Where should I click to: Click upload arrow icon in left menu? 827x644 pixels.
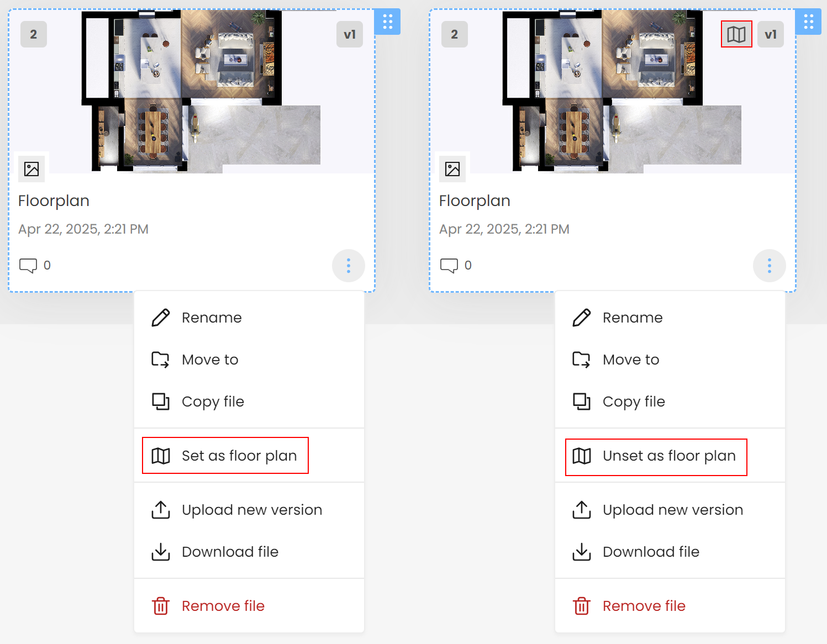coord(161,510)
